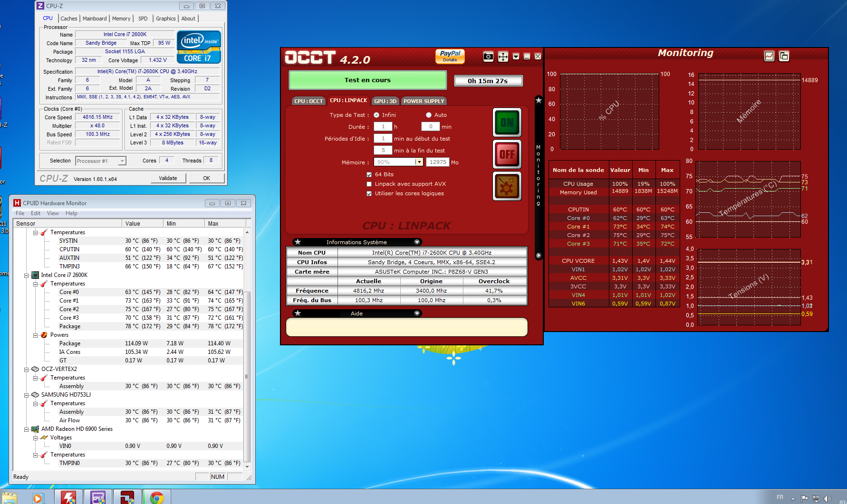Open Google Chrome from the taskbar
Screen dimensions: 847x504
click(x=156, y=497)
